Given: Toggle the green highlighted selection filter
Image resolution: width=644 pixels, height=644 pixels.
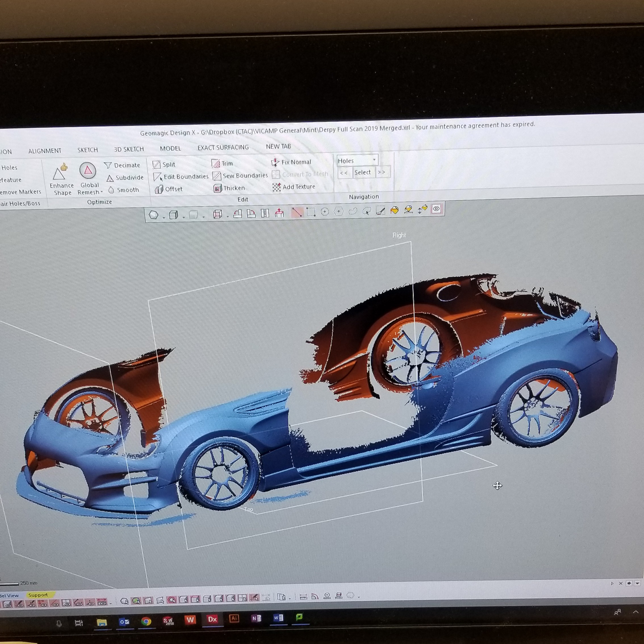Looking at the screenshot, I should 136,601.
